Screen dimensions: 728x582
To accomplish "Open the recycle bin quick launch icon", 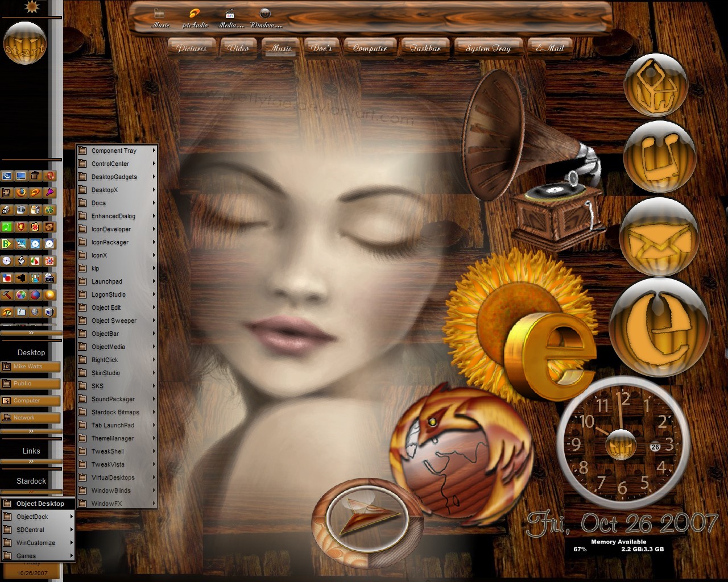I will pyautogui.click(x=35, y=176).
